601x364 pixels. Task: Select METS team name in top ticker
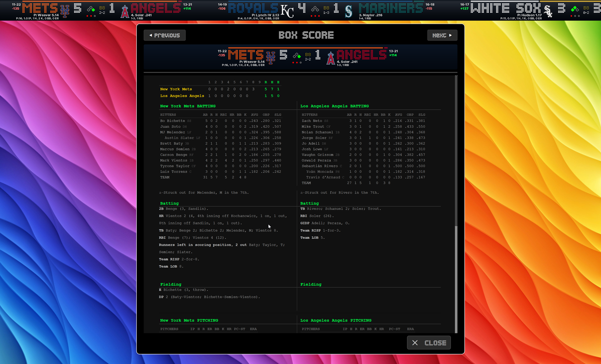pyautogui.click(x=40, y=8)
